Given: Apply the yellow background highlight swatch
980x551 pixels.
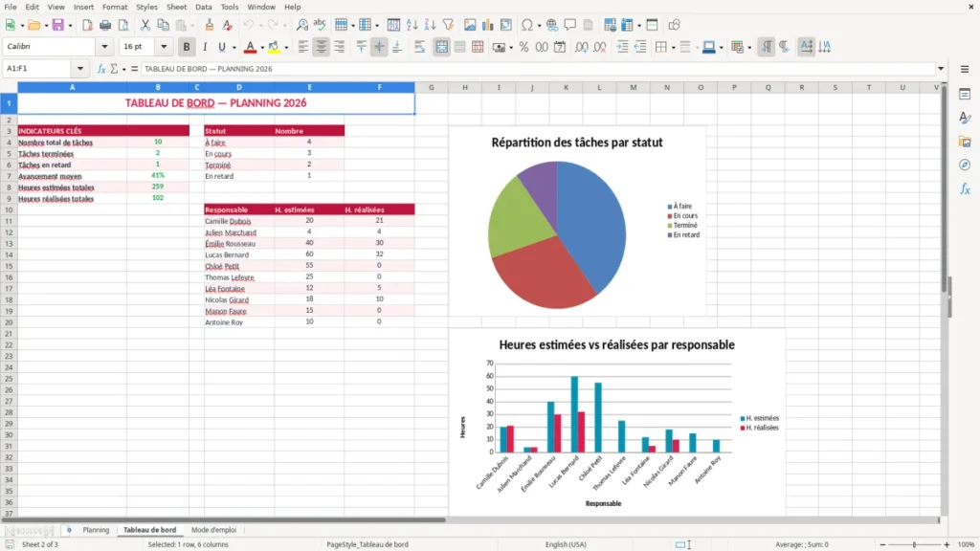Looking at the screenshot, I should [x=275, y=47].
